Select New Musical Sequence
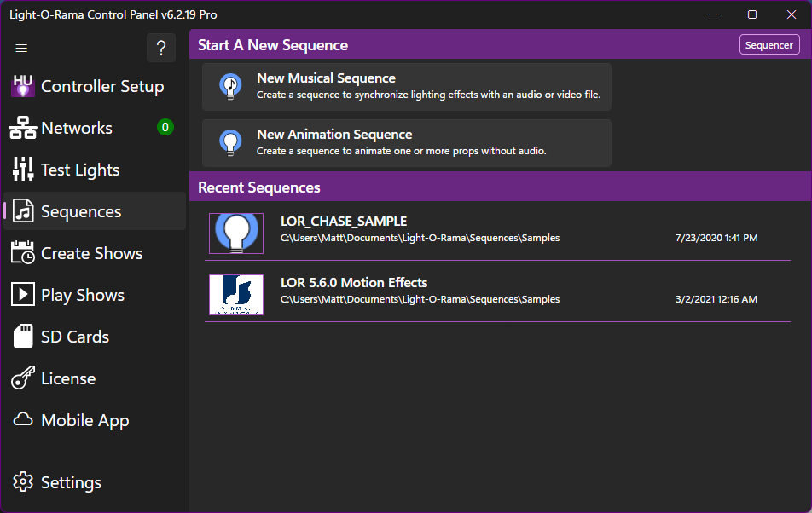 (x=406, y=85)
